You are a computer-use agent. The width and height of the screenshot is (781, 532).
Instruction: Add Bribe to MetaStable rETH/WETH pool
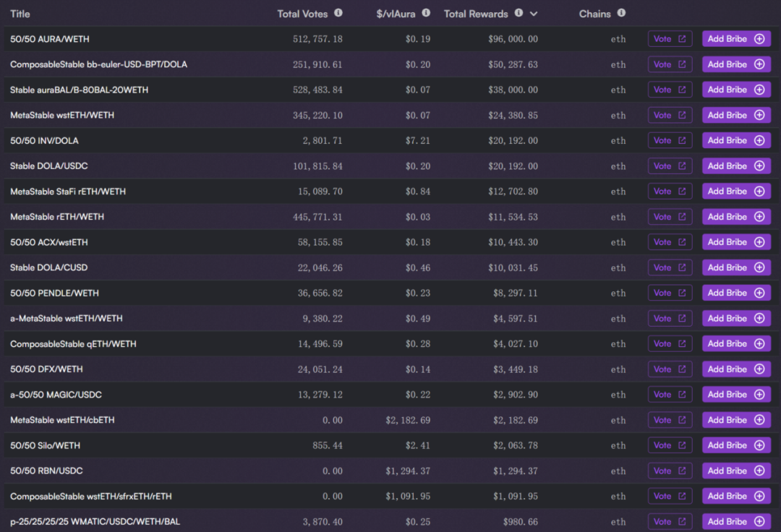tap(735, 217)
